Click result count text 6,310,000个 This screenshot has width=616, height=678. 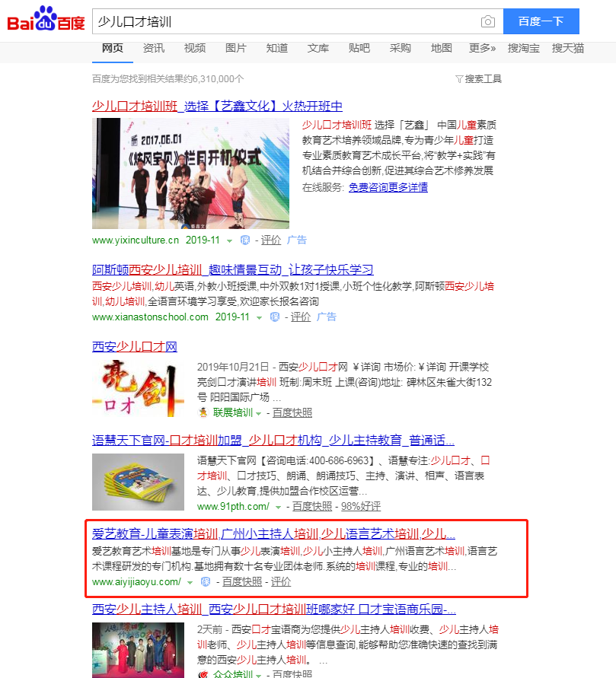point(218,78)
